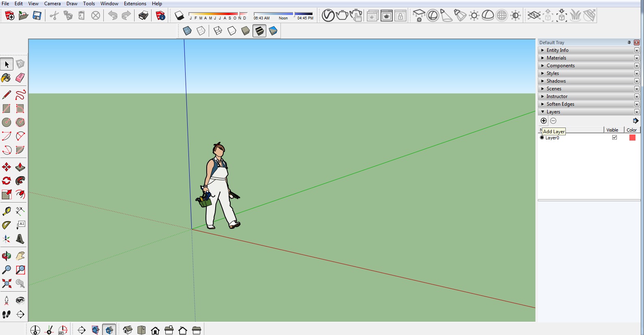644x335 pixels.
Task: Switch to Shaded With Textures style
Action: click(x=259, y=31)
